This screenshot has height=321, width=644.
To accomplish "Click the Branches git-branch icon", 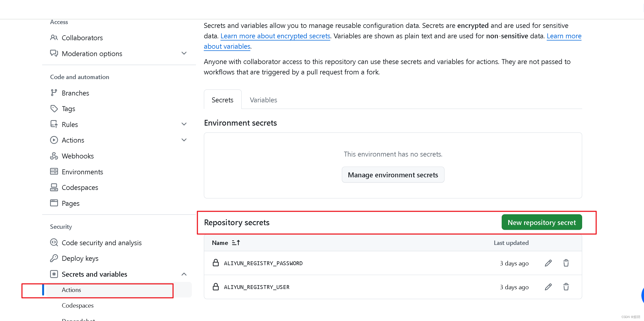I will [x=54, y=93].
